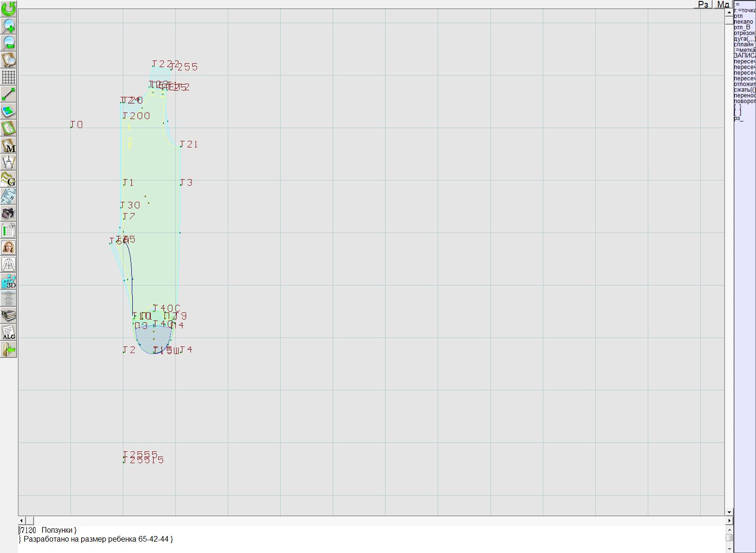Click the green refresh arrow icon
The image size is (756, 553).
pos(9,9)
